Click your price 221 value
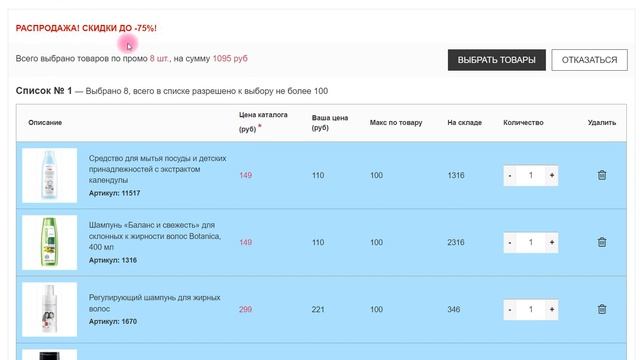Screen dimensions: 640x360 click(x=318, y=309)
